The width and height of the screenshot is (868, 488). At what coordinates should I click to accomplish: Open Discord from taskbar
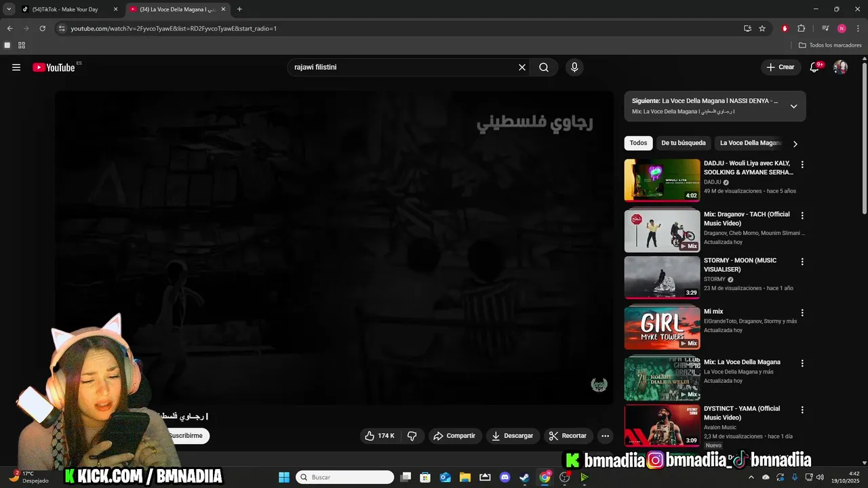click(505, 477)
